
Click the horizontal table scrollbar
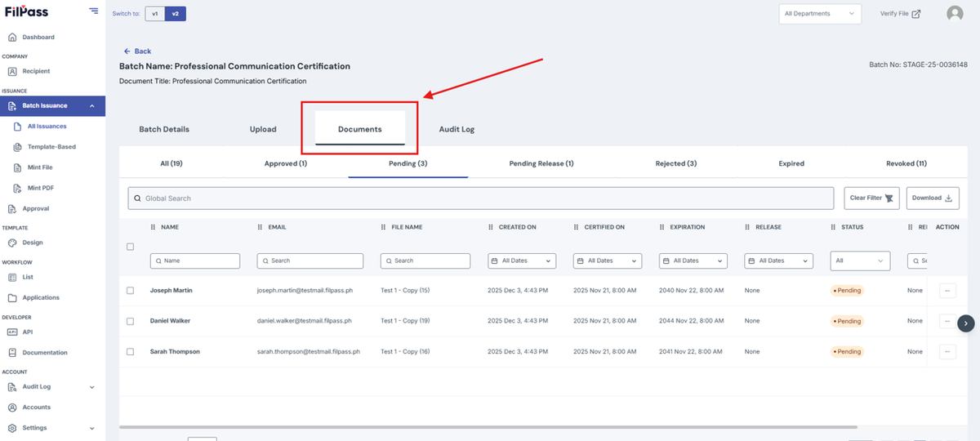coord(488,427)
